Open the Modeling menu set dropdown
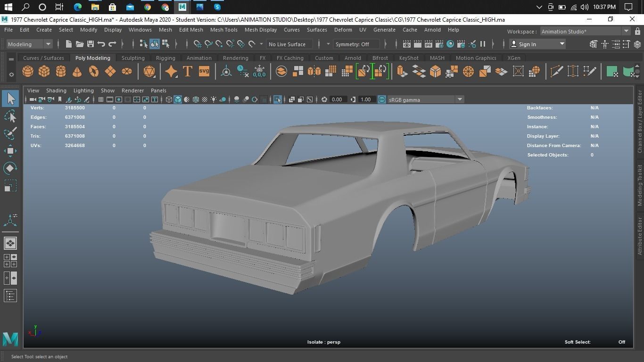644x362 pixels. click(29, 44)
